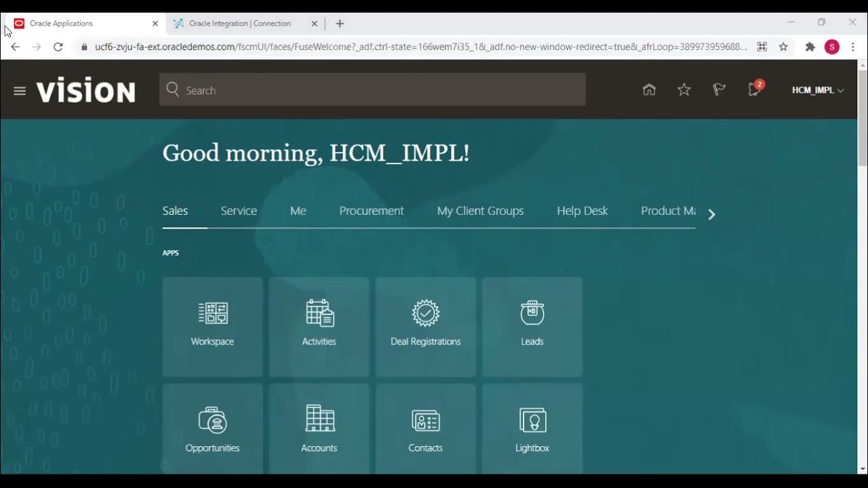Open the Lightbox app tile
The image size is (868, 488).
pyautogui.click(x=532, y=430)
